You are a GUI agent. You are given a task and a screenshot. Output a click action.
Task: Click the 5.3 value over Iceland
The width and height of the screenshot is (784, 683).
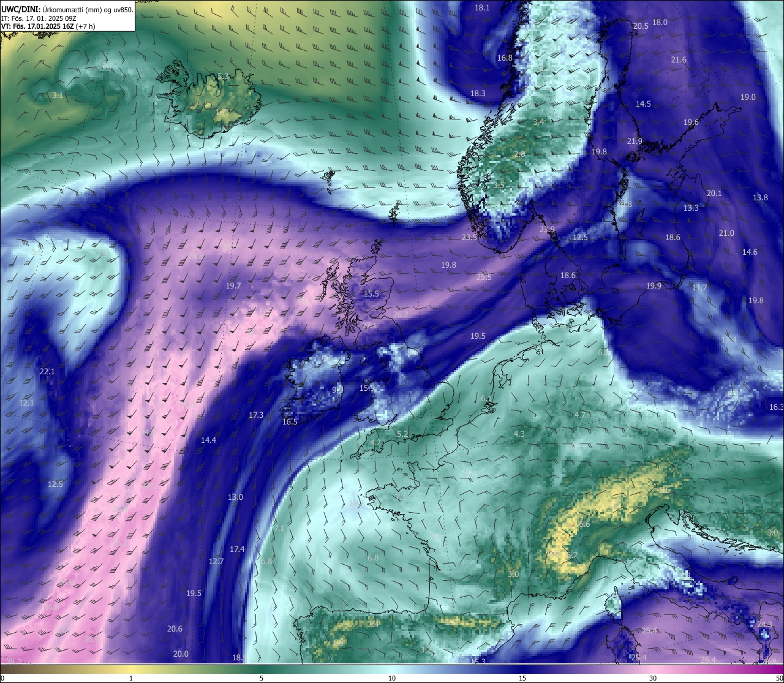point(223,76)
